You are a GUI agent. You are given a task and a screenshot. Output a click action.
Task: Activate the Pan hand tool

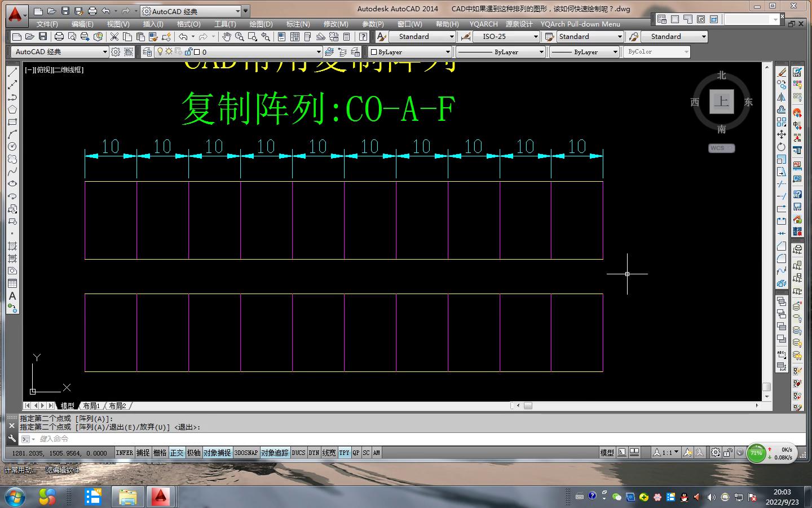226,37
